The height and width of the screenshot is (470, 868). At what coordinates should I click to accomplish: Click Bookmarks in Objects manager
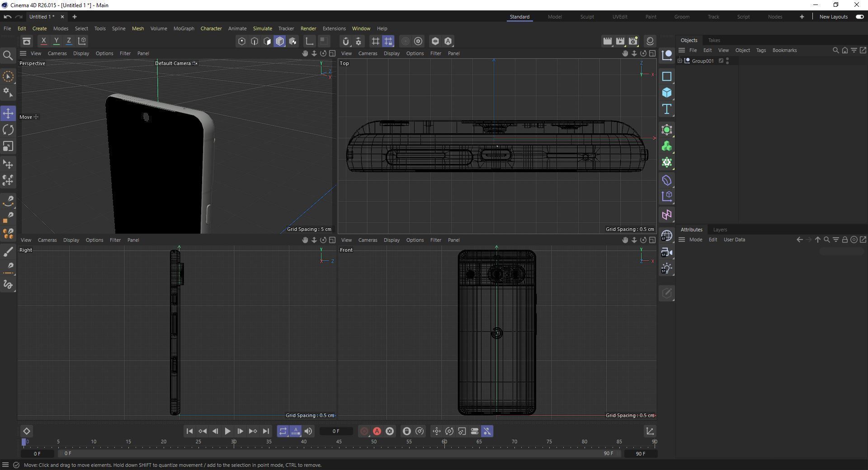784,50
